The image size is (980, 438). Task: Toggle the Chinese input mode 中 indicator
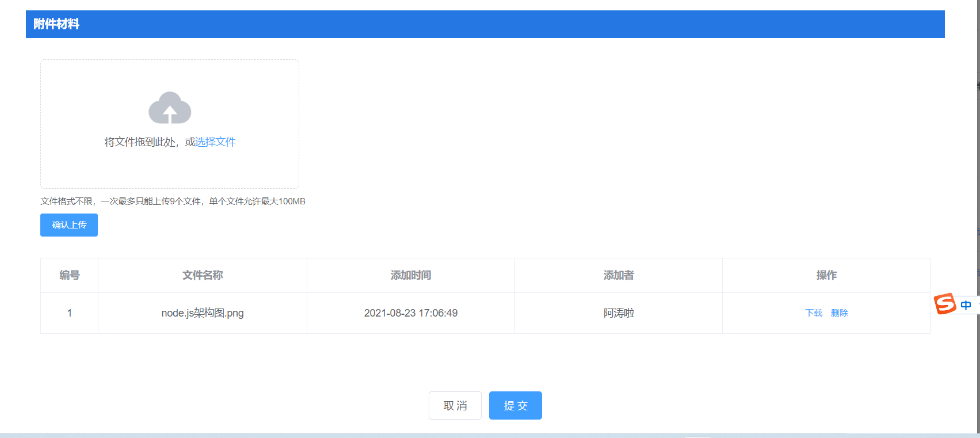pos(966,305)
